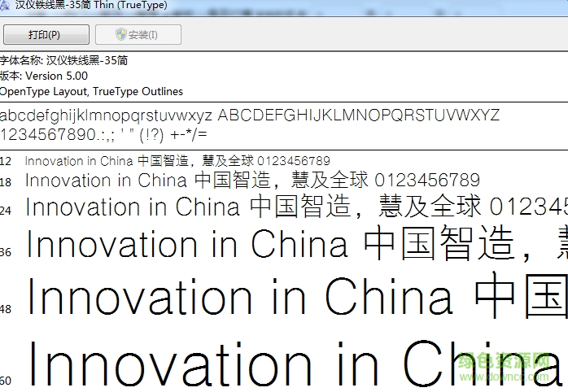The height and width of the screenshot is (392, 568).
Task: Click the font viewer icon in the title bar
Action: (x=4, y=5)
